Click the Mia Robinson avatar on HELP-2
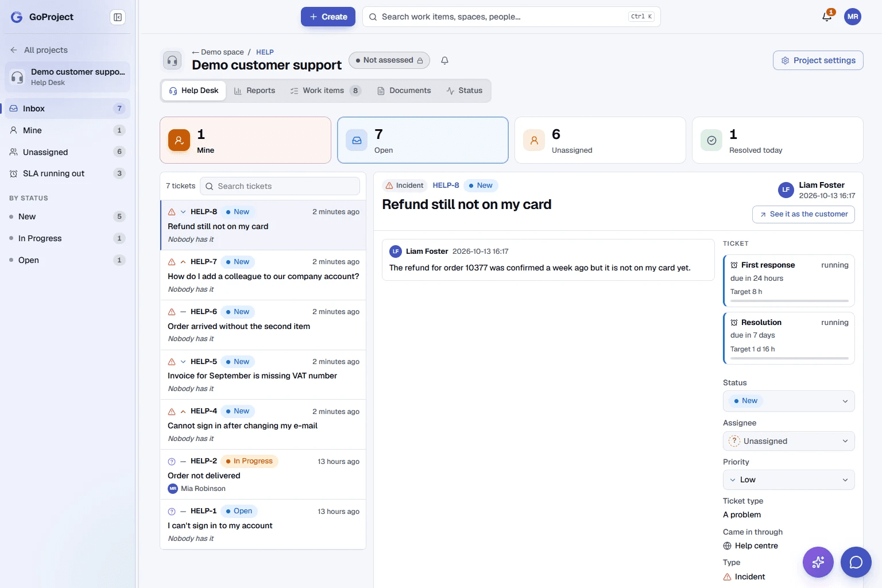Screen dimensions: 882x588 point(173,489)
